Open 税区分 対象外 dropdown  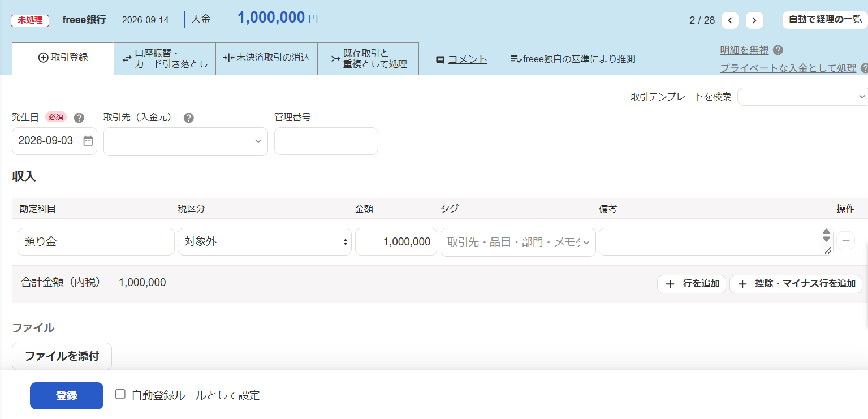coord(265,241)
